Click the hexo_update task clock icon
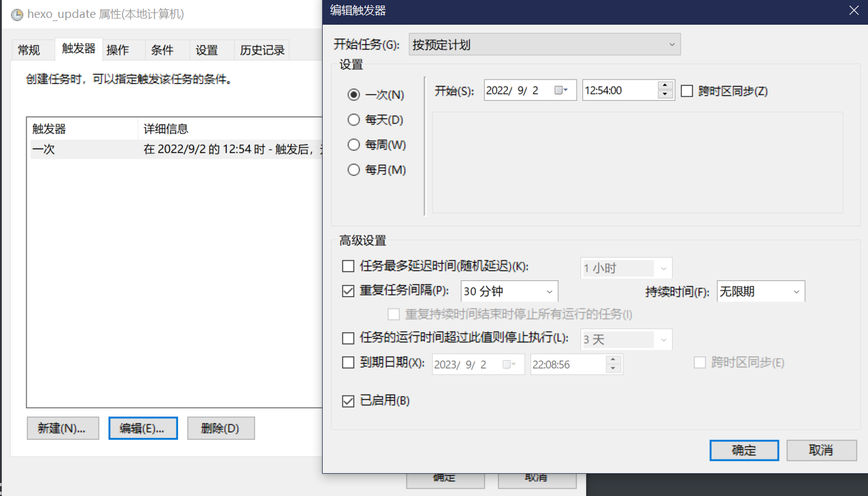 [x=17, y=14]
